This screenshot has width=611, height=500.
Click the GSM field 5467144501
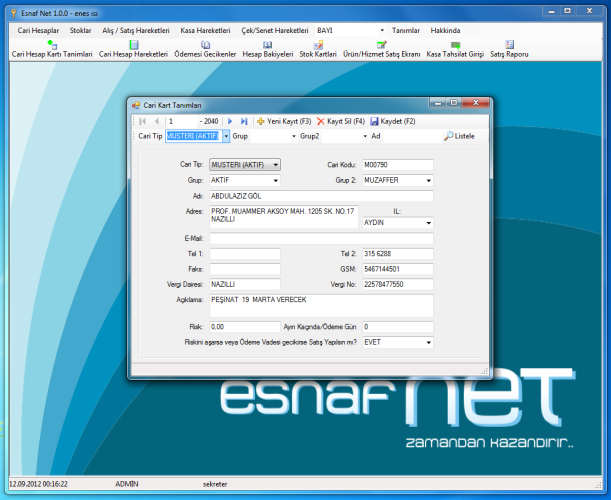398,269
